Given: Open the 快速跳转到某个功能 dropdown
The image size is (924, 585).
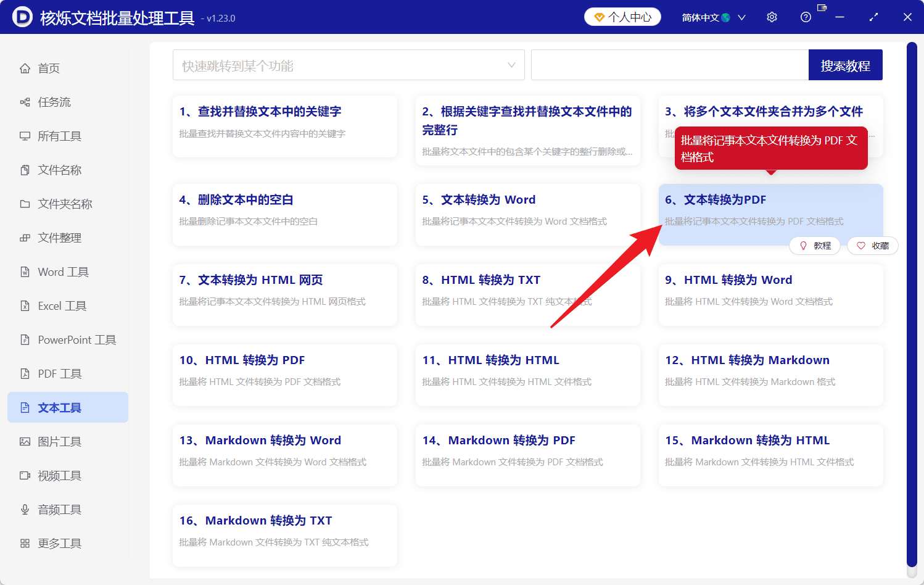Looking at the screenshot, I should [349, 65].
